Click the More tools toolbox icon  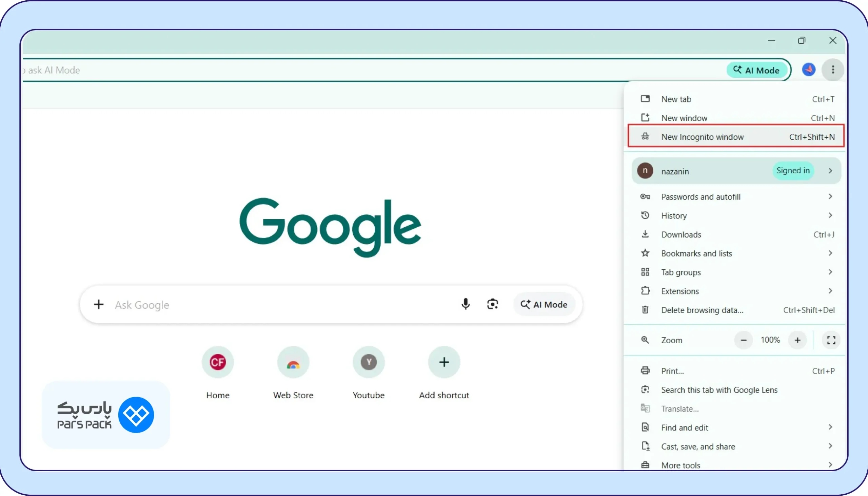tap(645, 465)
